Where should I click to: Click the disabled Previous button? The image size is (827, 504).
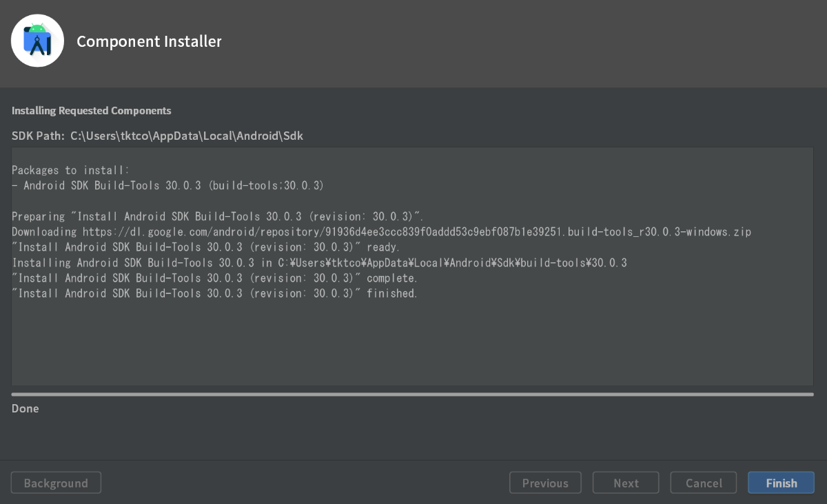[545, 483]
